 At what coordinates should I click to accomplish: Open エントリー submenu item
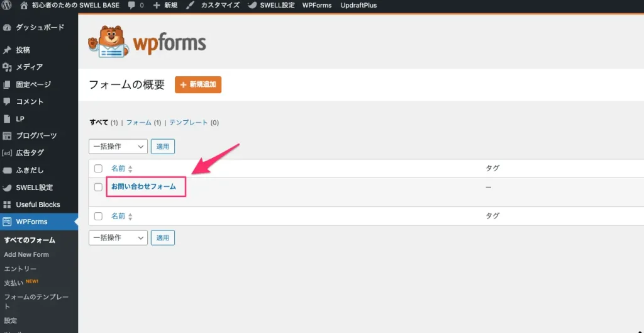(x=20, y=269)
